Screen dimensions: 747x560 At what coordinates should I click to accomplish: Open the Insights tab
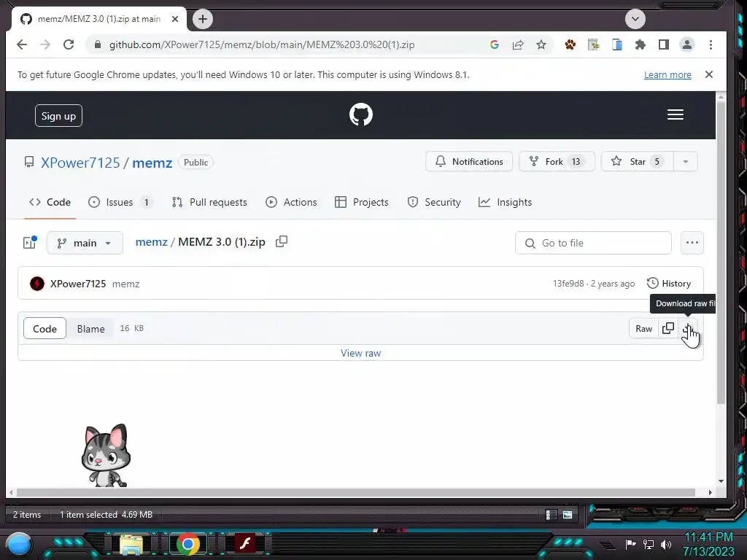click(x=505, y=203)
